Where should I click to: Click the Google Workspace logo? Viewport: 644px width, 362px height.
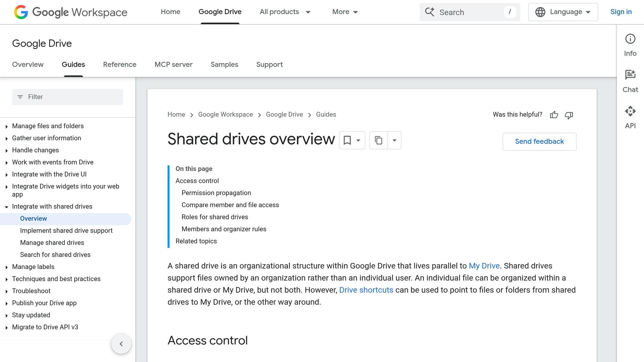click(x=71, y=12)
